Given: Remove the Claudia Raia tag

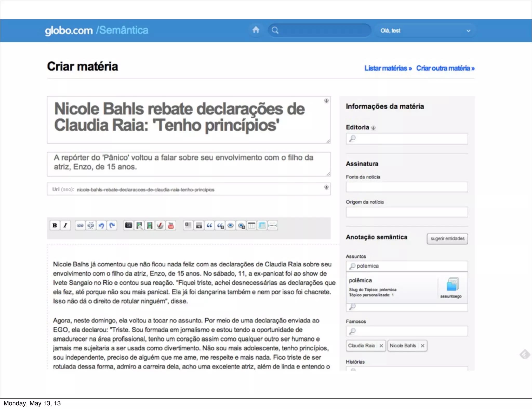Looking at the screenshot, I should [381, 346].
